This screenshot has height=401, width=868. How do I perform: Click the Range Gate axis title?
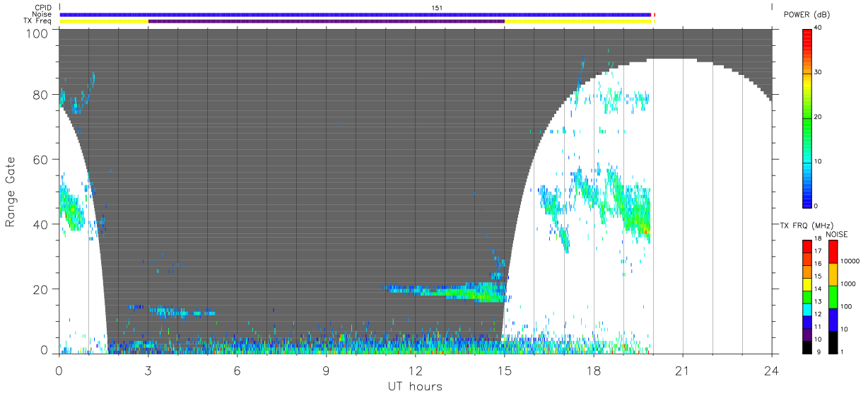pyautogui.click(x=11, y=192)
